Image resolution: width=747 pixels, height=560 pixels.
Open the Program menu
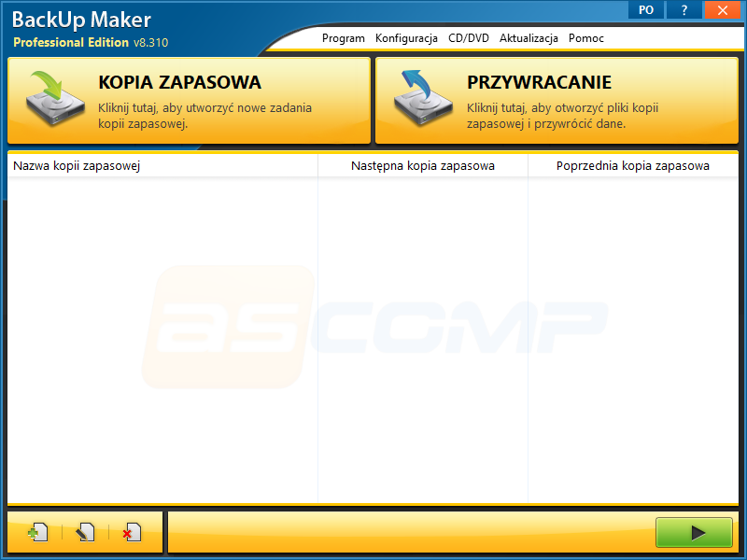coord(344,38)
